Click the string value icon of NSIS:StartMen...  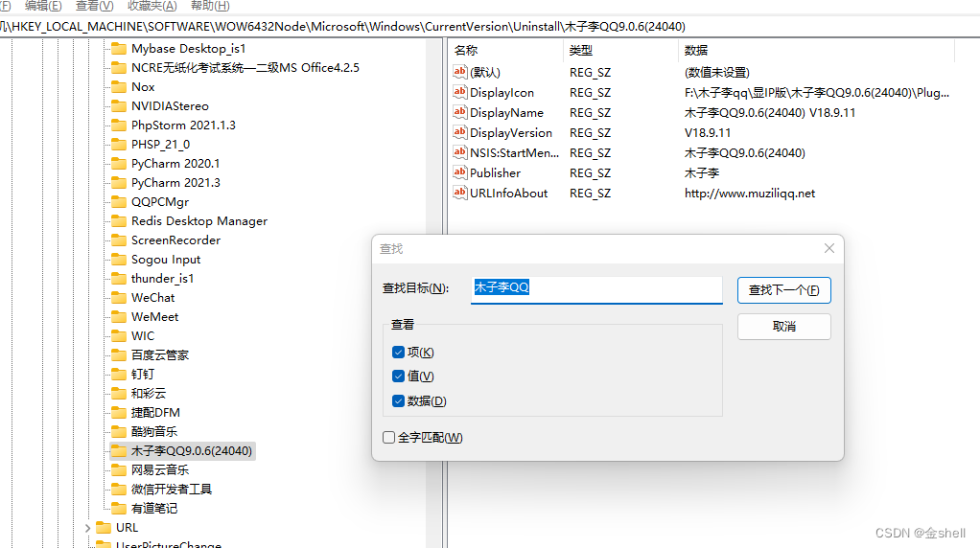click(460, 152)
